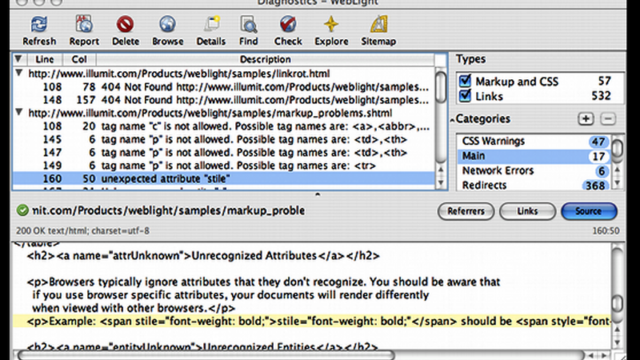640x360 pixels.
Task: Open the Report tool
Action: [84, 25]
